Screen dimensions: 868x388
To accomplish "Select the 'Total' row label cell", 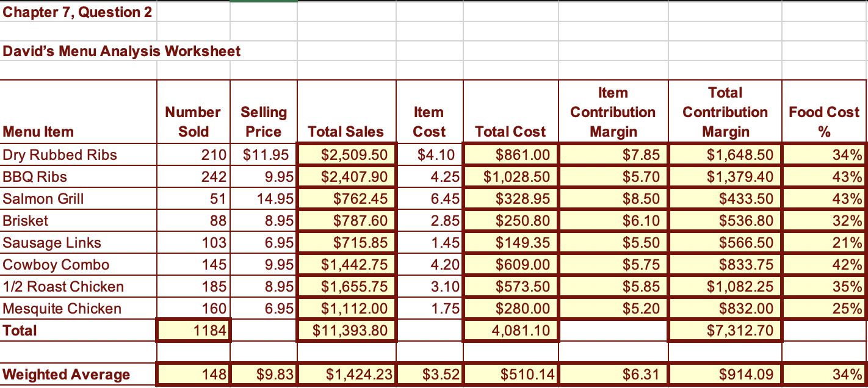I will click(x=78, y=331).
